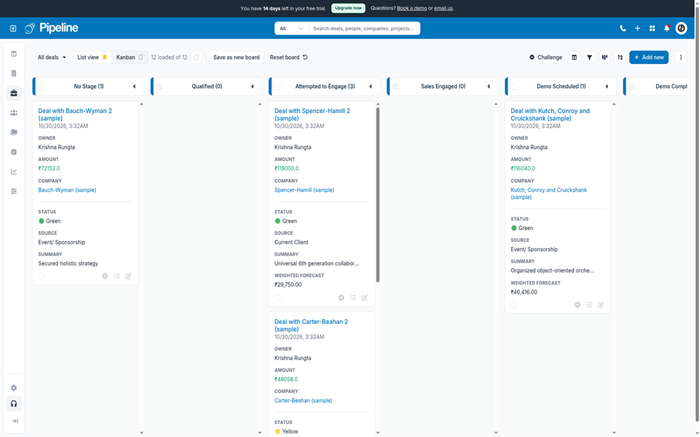
Task: Click the sort arrows icon beside Add new
Action: (620, 58)
